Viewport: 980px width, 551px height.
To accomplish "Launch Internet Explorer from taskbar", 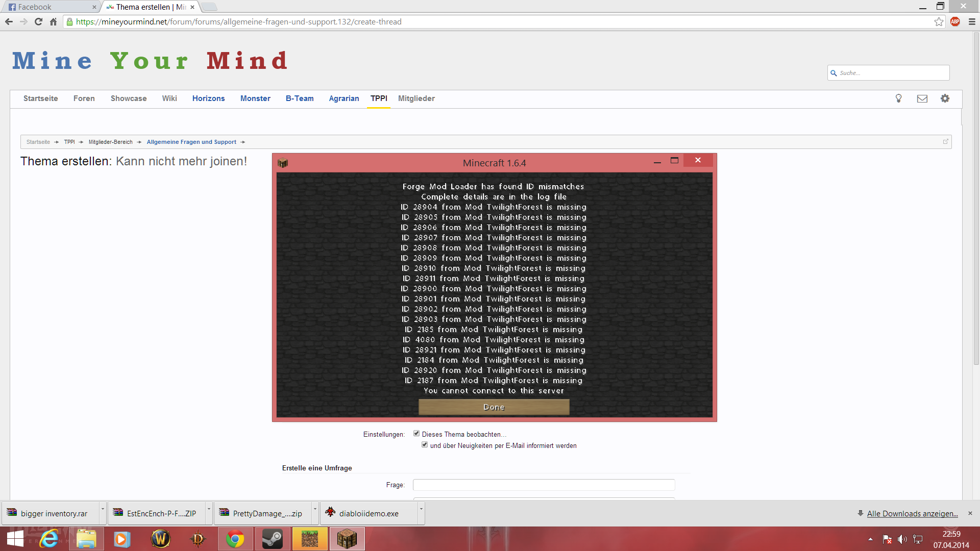I will tap(50, 539).
